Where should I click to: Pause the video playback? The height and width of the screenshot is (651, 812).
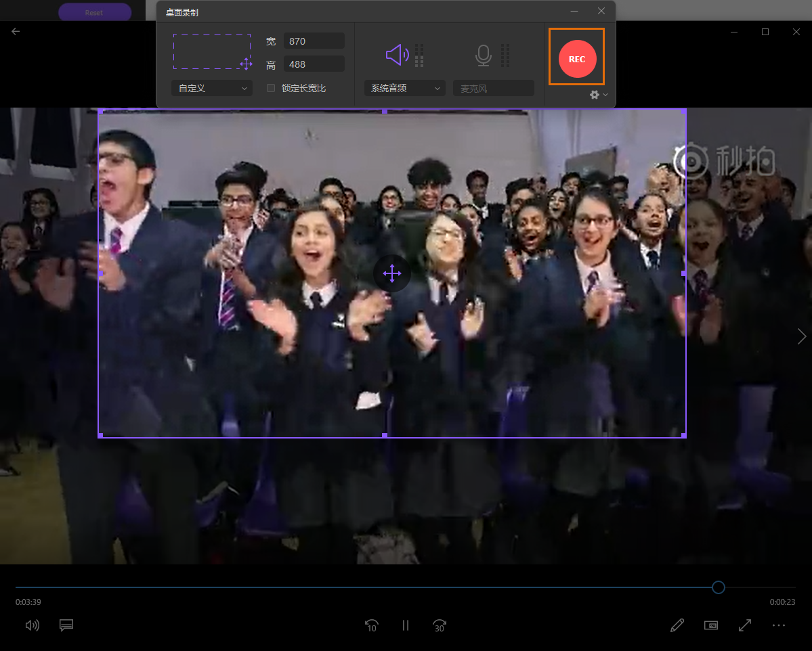click(x=406, y=625)
